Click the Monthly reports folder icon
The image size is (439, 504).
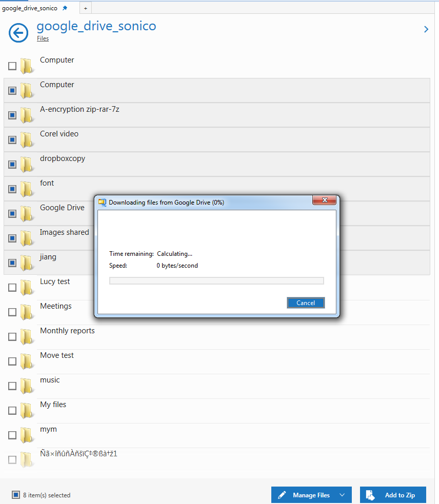[27, 336]
